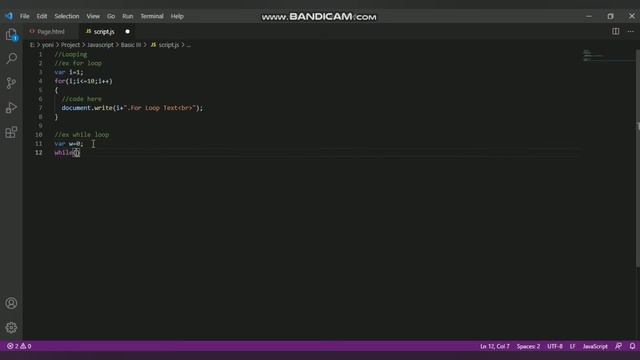
Task: Click the document.write code line
Action: click(x=132, y=108)
